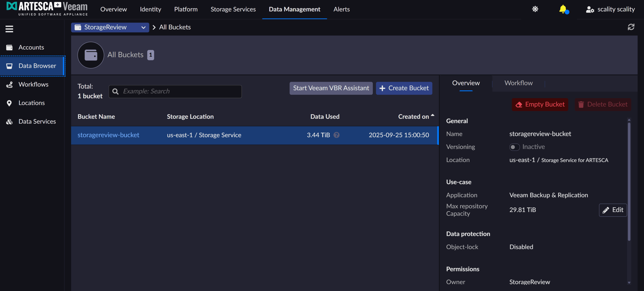Click the refresh icon at top right
The height and width of the screenshot is (291, 644).
click(x=631, y=27)
